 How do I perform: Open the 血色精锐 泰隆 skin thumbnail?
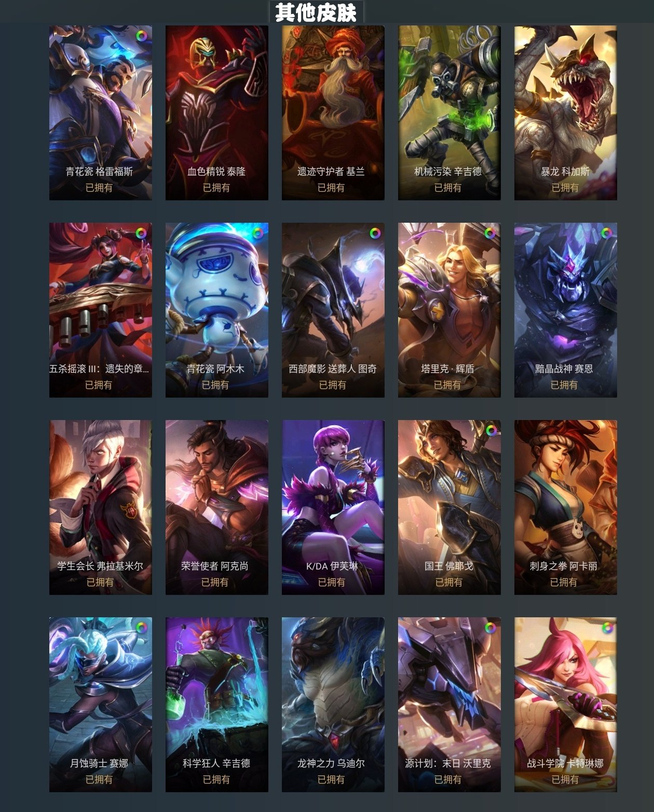217,113
